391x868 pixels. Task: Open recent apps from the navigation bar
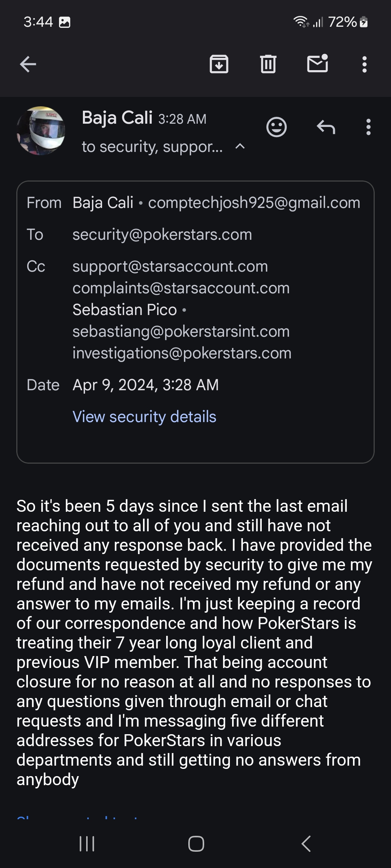87,844
